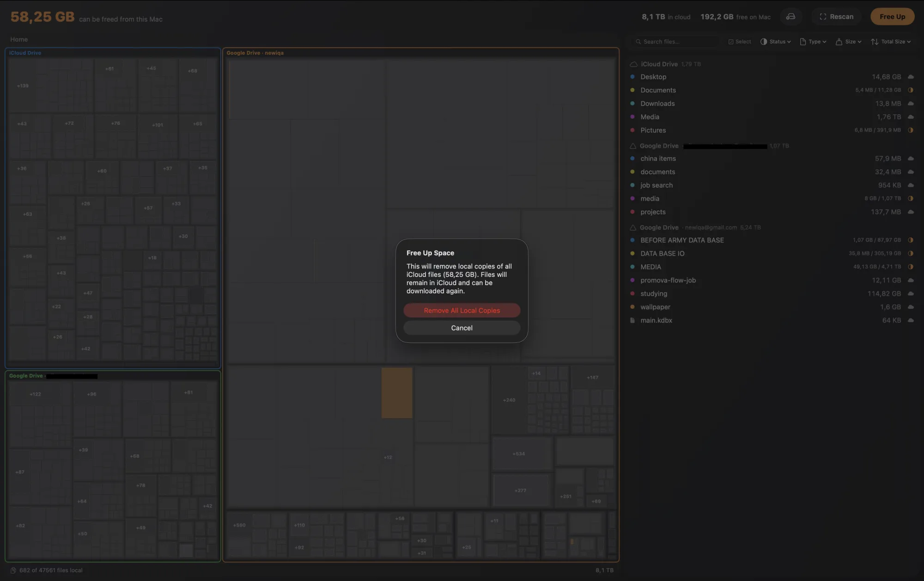The height and width of the screenshot is (581, 924).
Task: Click the +139 treemap block
Action: [x=23, y=86]
